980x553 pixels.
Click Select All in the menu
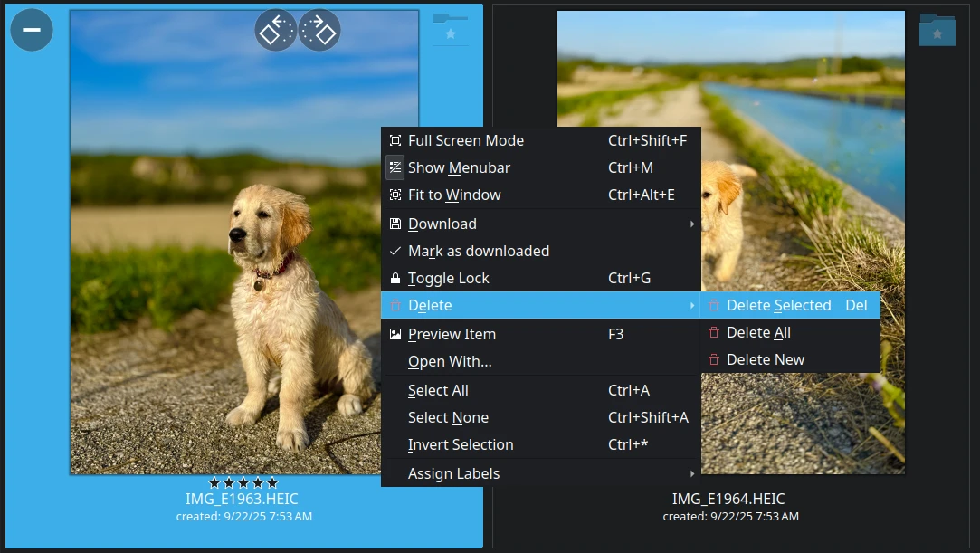pyautogui.click(x=438, y=390)
